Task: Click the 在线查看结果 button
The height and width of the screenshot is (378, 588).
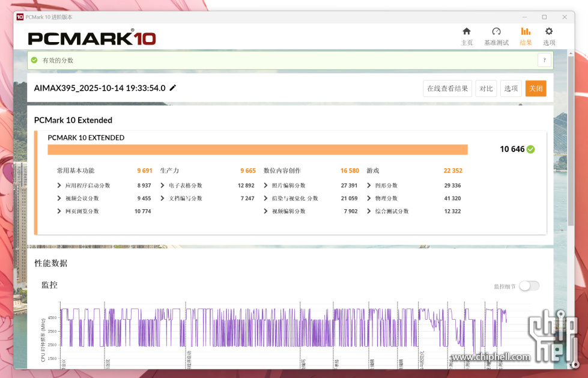Action: pos(447,88)
